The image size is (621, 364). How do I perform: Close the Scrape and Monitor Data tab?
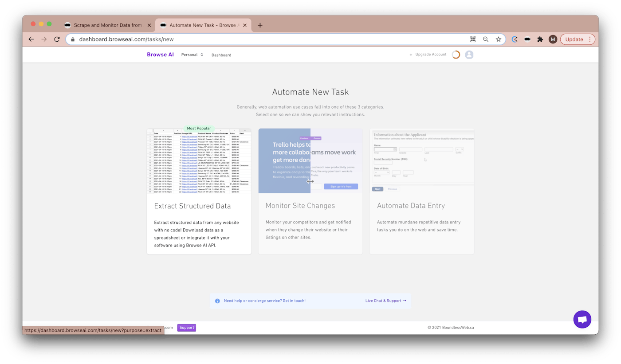(149, 25)
